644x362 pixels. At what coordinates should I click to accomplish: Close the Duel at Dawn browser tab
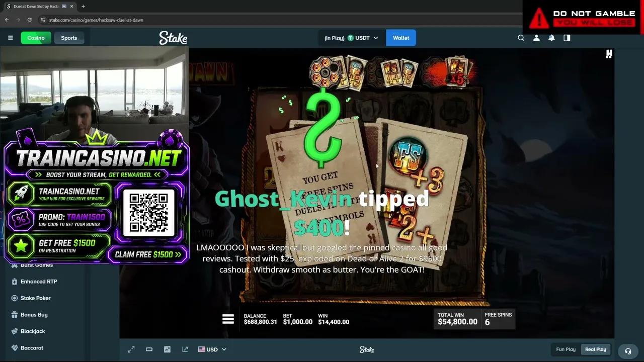pos(72,7)
